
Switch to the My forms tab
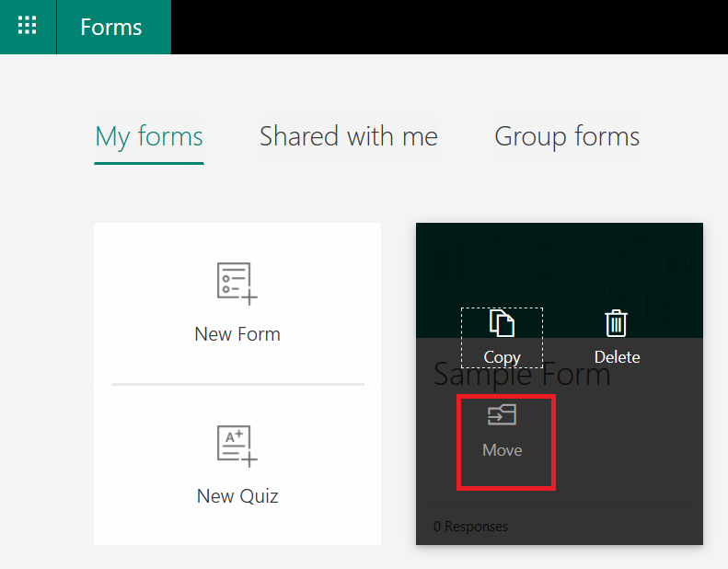149,136
